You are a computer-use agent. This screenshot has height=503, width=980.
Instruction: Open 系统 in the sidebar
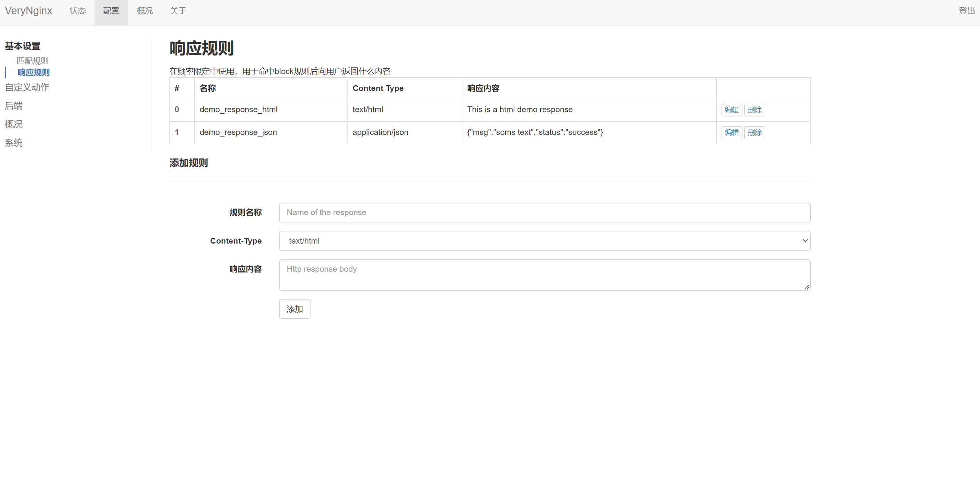(x=13, y=143)
